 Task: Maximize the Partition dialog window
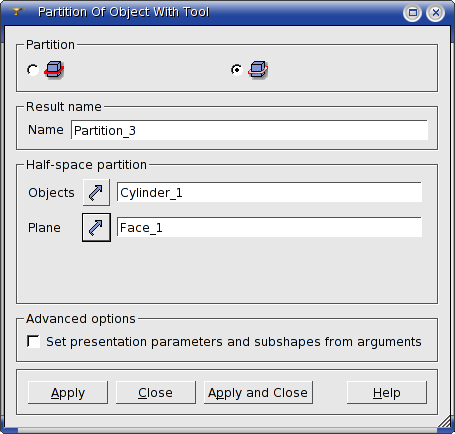coord(413,13)
